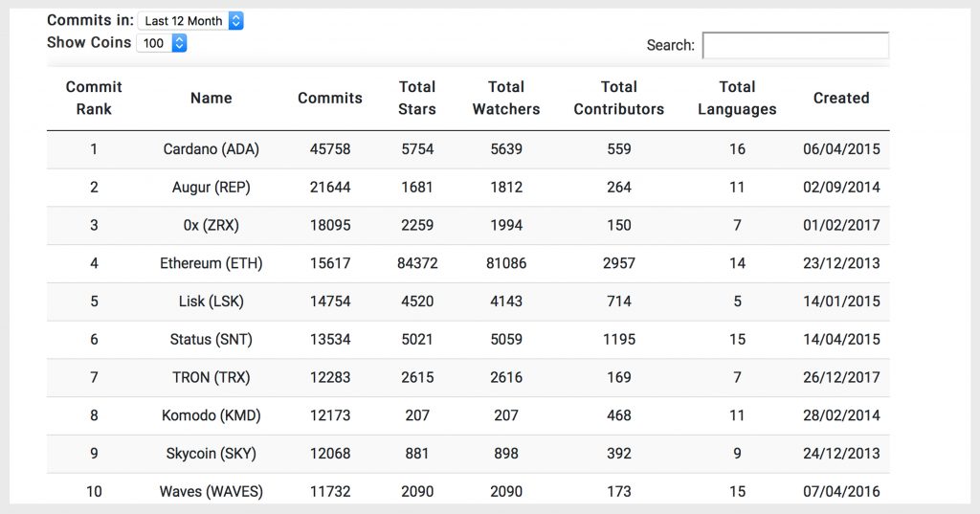
Task: Click the created date 26/12/2017
Action: 841,378
